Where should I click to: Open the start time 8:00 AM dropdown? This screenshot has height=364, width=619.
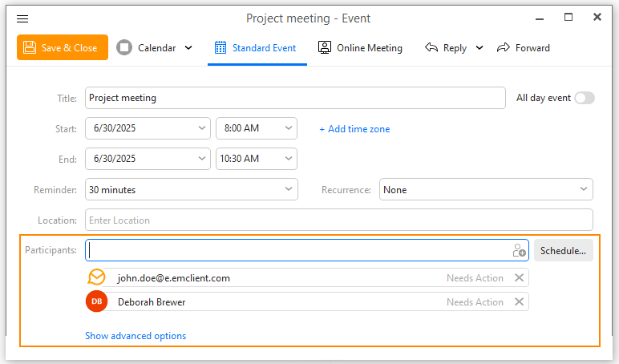257,128
